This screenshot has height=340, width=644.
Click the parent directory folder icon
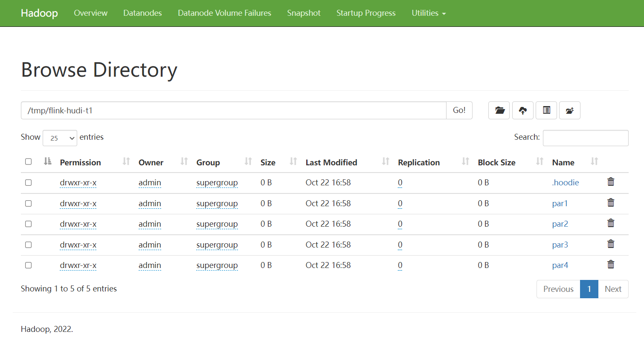(x=570, y=110)
